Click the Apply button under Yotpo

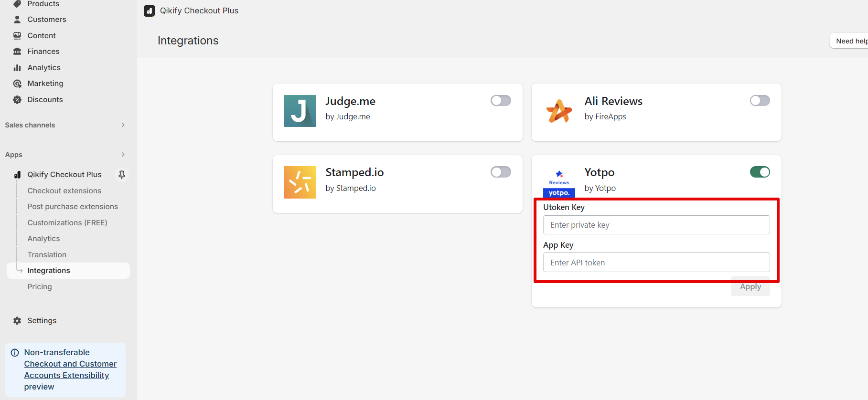[750, 287]
